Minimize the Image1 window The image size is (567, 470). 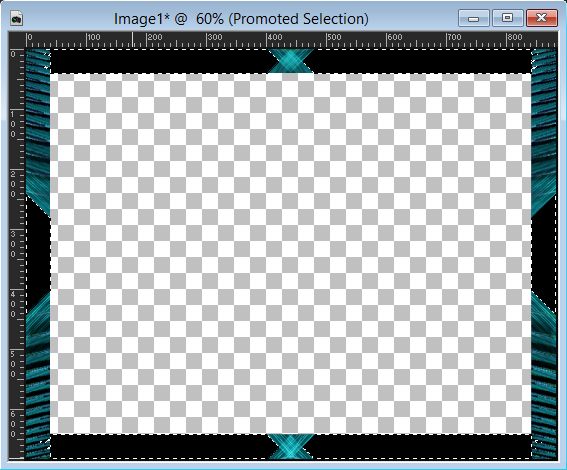coord(474,18)
